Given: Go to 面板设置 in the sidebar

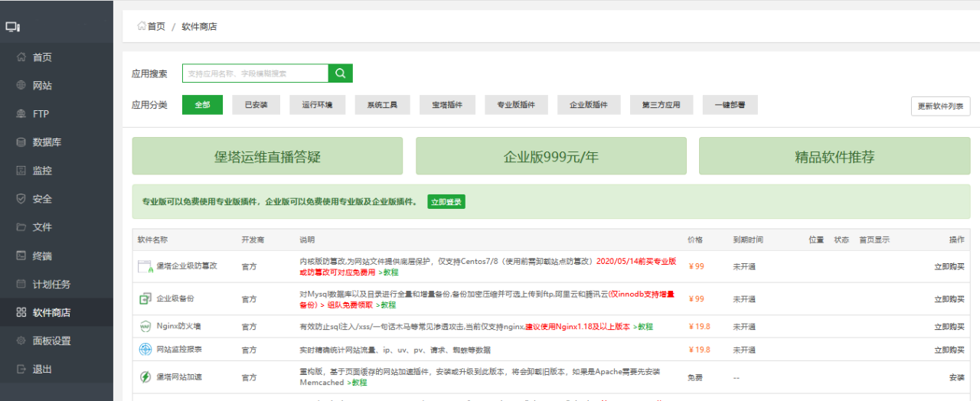Looking at the screenshot, I should (51, 341).
